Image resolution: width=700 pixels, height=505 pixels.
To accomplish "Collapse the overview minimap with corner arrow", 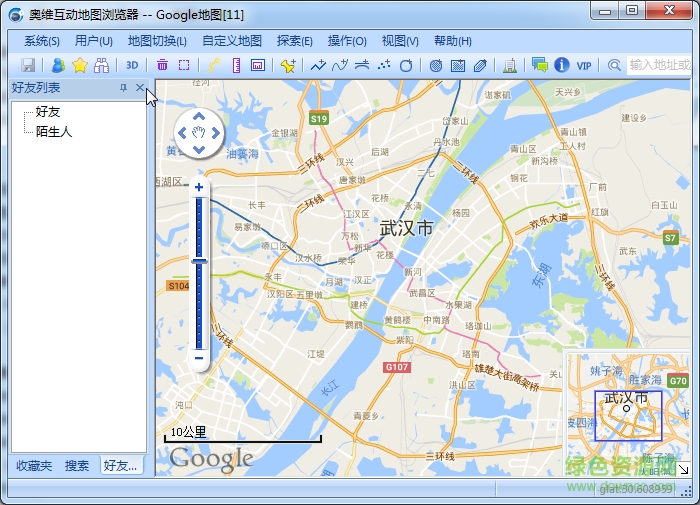I will point(683,469).
